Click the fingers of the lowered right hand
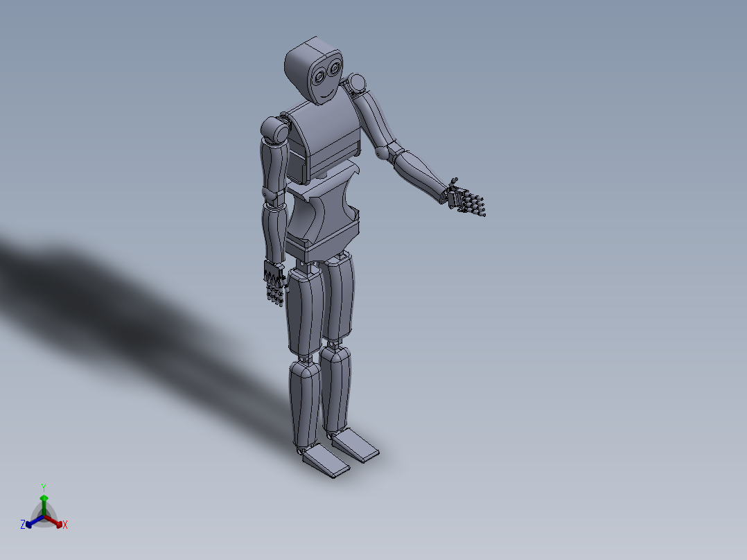Screen dimensions: 747x560 274,291
